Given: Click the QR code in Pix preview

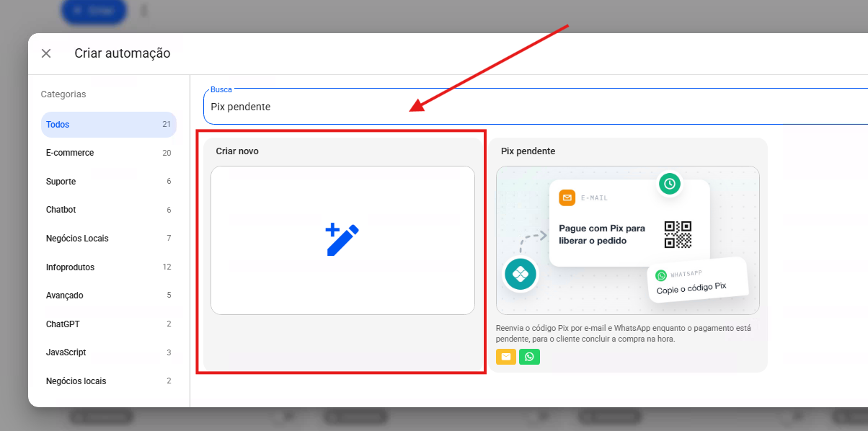Looking at the screenshot, I should tap(678, 234).
